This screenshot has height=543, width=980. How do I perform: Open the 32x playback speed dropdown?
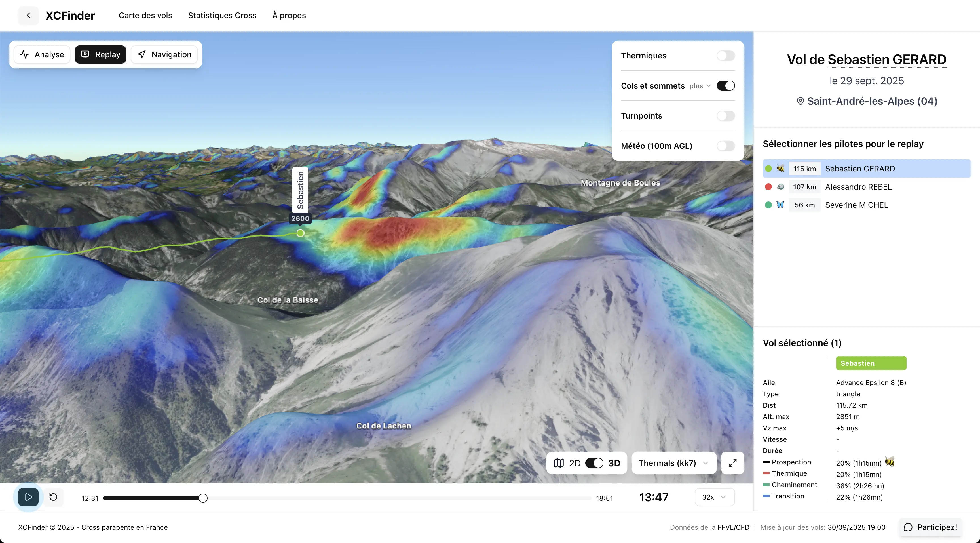click(714, 497)
